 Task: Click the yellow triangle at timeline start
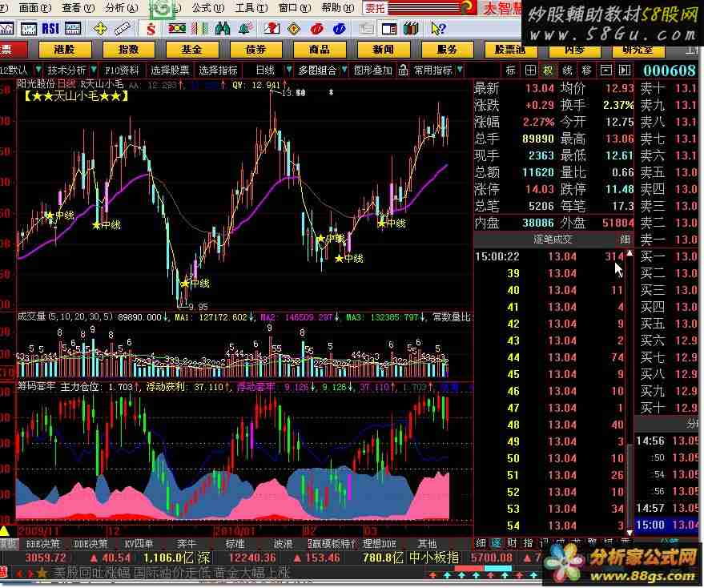pyautogui.click(x=5, y=531)
